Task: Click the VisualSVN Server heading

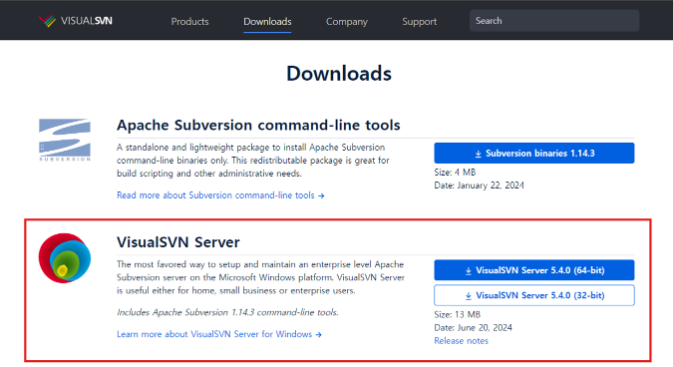Action: point(178,242)
